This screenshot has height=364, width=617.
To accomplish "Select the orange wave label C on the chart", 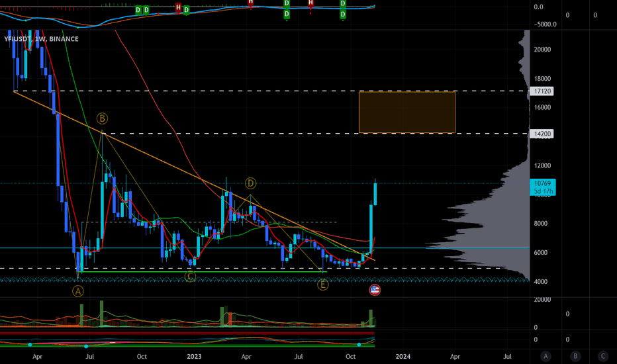I will click(x=190, y=276).
